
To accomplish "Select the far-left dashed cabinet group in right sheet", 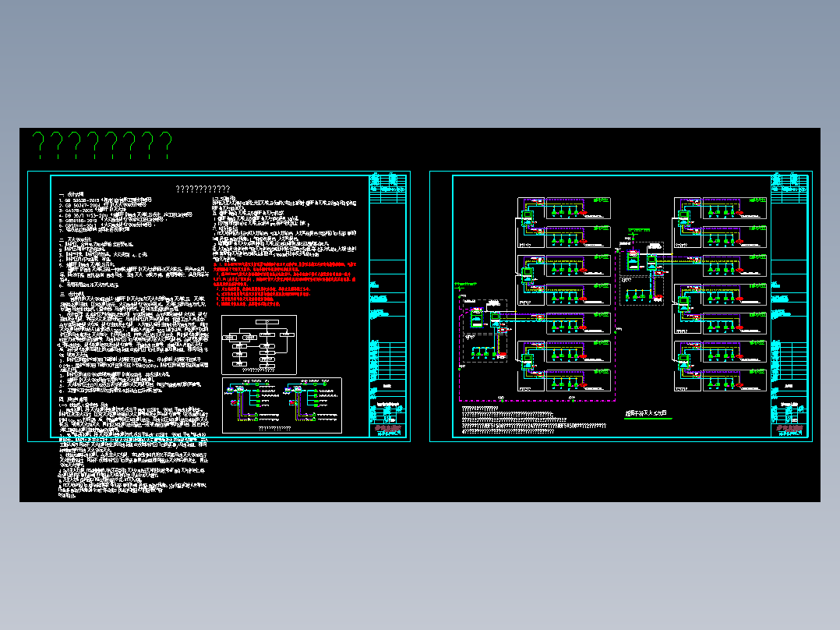I will 485,331.
